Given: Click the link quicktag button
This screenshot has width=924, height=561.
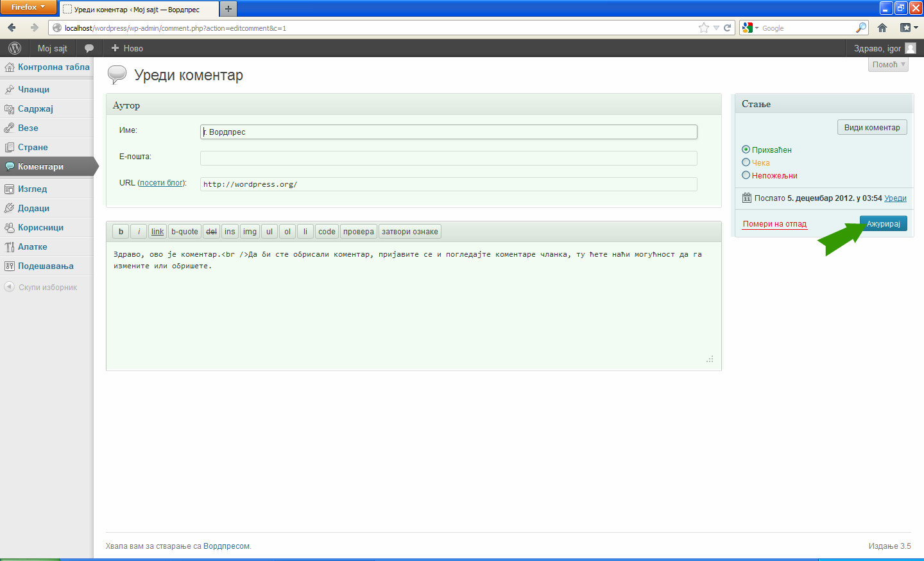Looking at the screenshot, I should click(x=157, y=232).
